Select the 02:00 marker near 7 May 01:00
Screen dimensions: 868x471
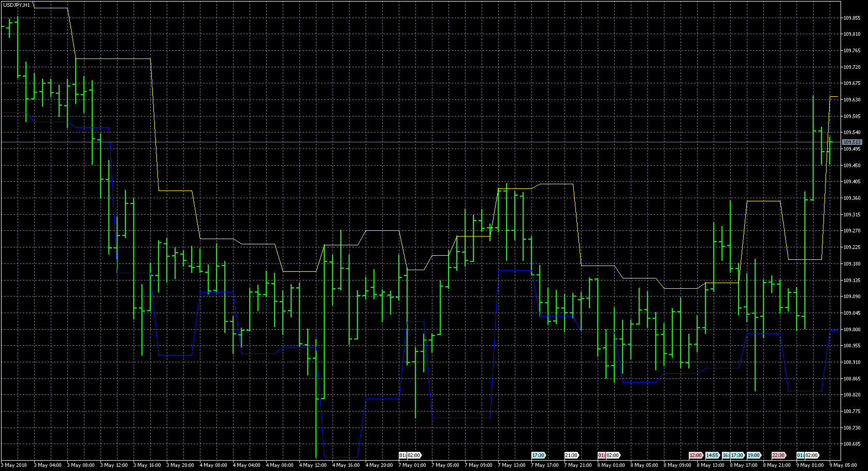(414, 455)
